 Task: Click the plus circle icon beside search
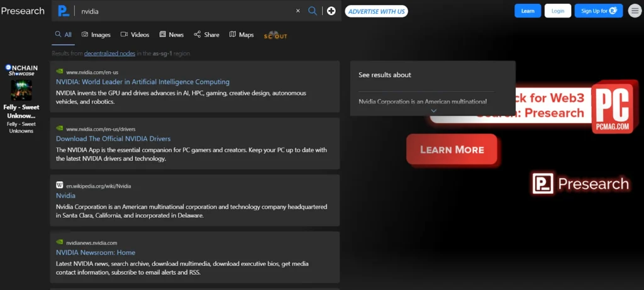(331, 11)
